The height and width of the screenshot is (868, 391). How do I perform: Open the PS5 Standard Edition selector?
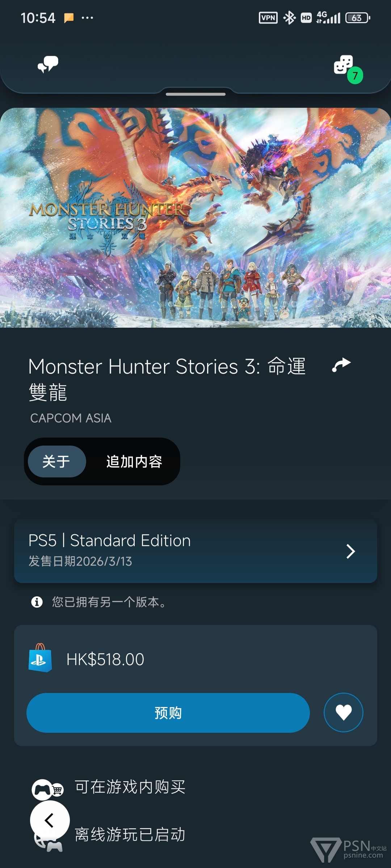click(195, 551)
